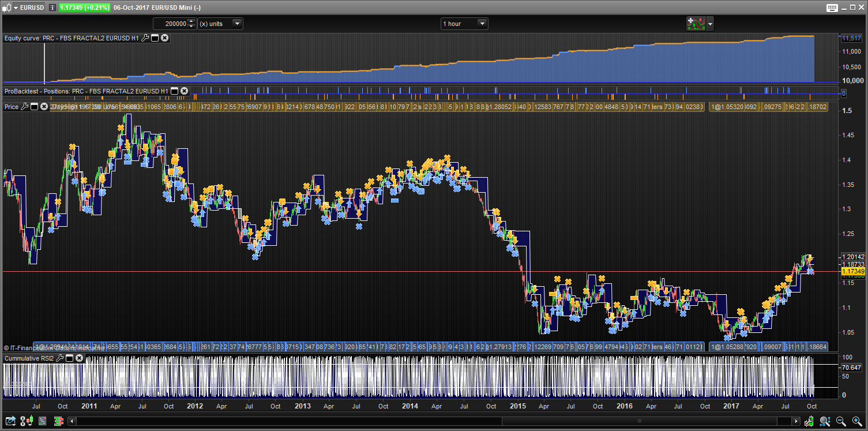The image size is (868, 431).
Task: Click the Cummulative RSI2 panel title
Action: click(29, 358)
